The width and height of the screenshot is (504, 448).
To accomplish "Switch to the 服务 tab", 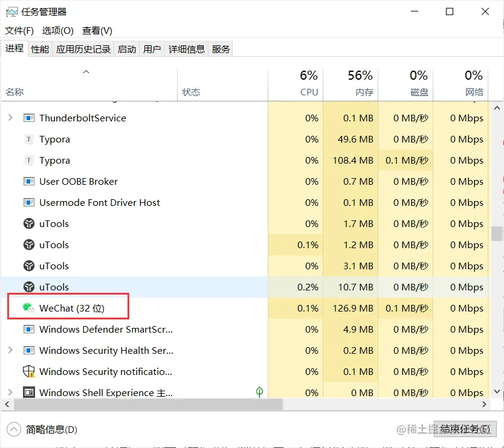I will tap(221, 49).
